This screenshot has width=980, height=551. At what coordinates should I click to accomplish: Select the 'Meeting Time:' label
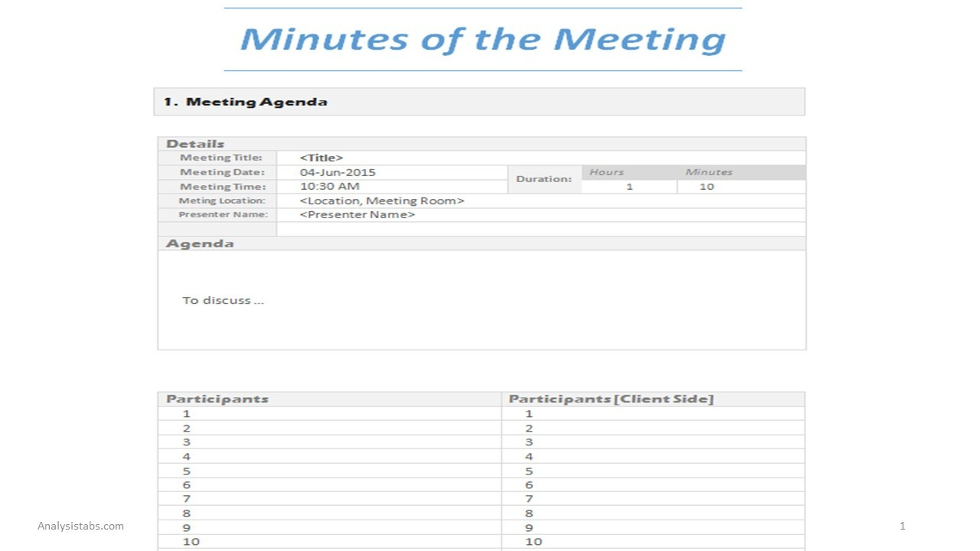pyautogui.click(x=223, y=187)
